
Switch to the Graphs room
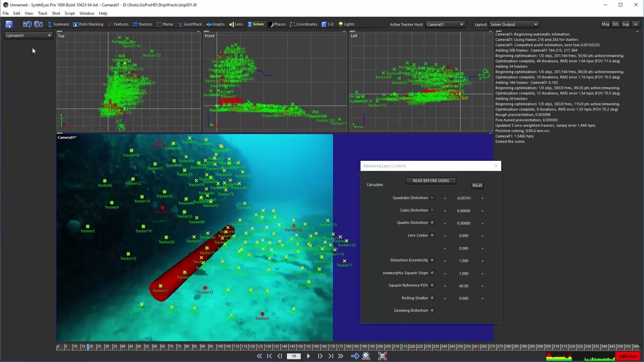pyautogui.click(x=215, y=24)
